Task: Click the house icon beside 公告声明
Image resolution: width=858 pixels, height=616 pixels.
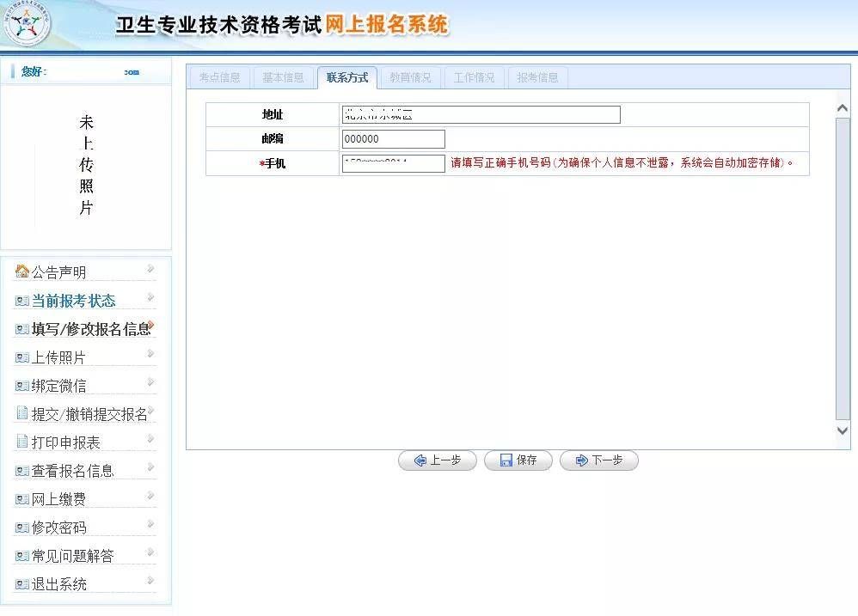Action: point(22,271)
